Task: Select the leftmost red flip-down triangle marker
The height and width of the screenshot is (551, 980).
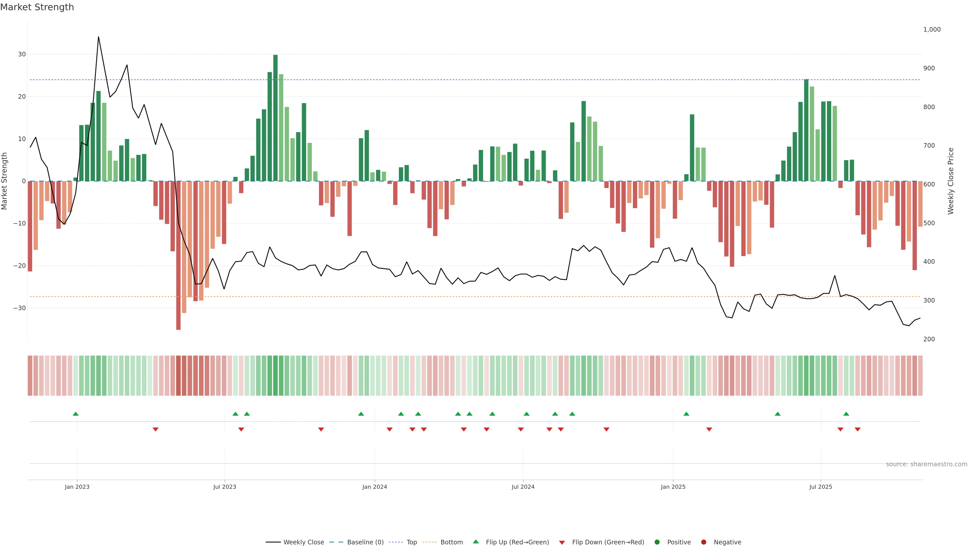Action: click(x=155, y=429)
